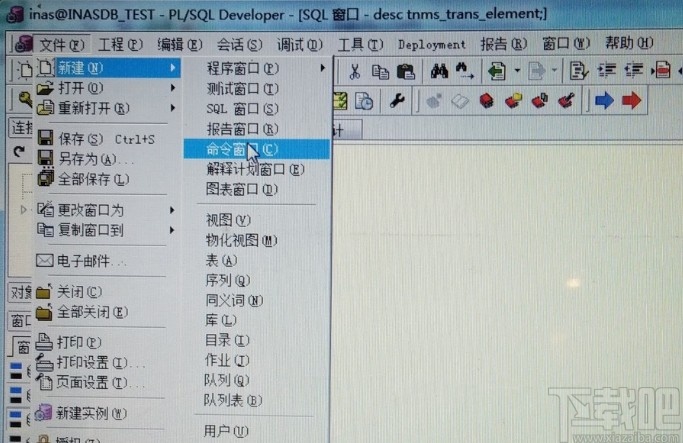
Task: Select 图表窗口(D) from submenu
Action: click(257, 189)
